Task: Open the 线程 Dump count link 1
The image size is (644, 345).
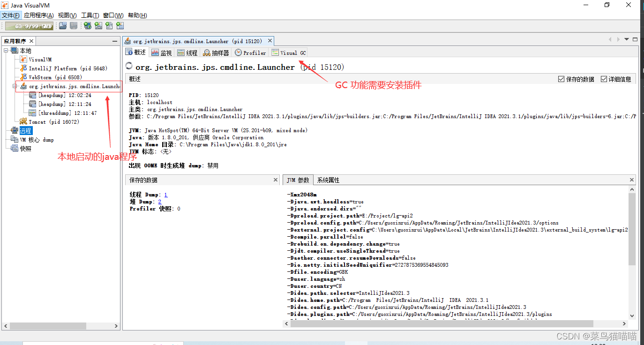Action: pyautogui.click(x=166, y=195)
